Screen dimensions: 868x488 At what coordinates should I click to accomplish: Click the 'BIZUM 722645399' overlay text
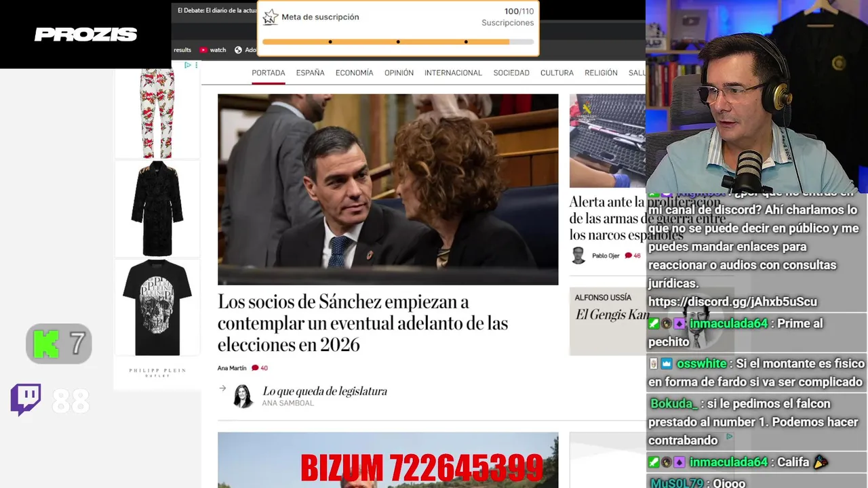coord(422,468)
